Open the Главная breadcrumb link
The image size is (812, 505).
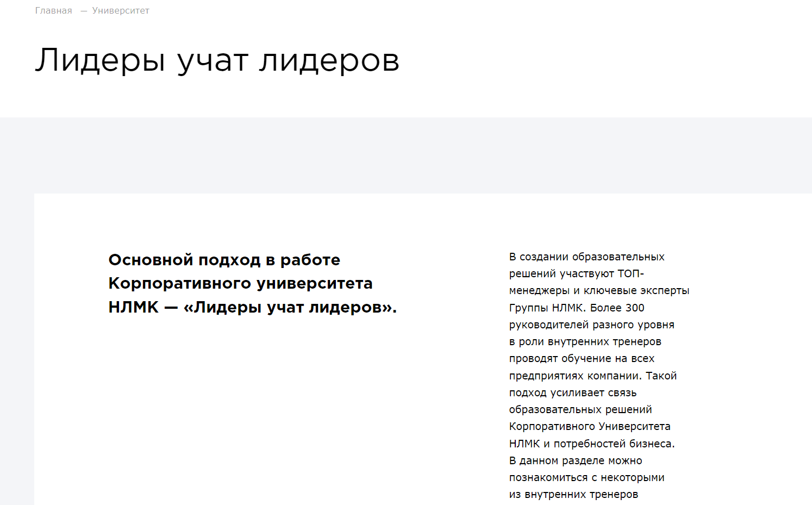[53, 11]
